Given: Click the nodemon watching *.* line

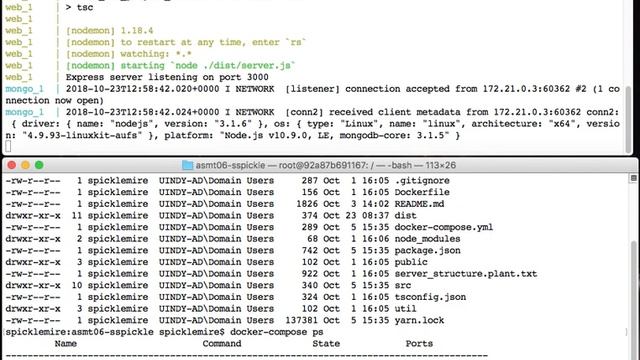Looking at the screenshot, I should point(129,54).
